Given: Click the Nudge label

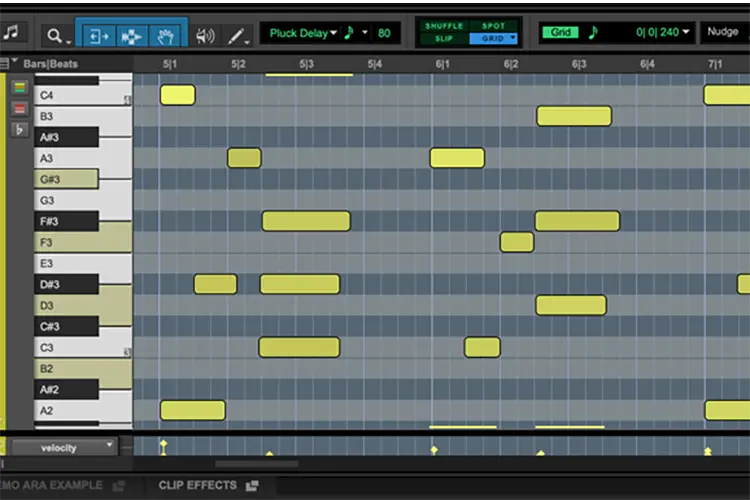Looking at the screenshot, I should pos(723,32).
